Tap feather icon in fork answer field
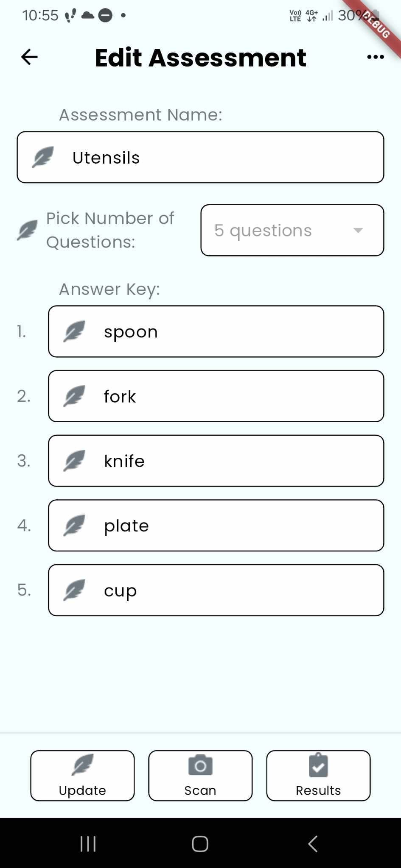Image resolution: width=401 pixels, height=868 pixels. [x=74, y=396]
